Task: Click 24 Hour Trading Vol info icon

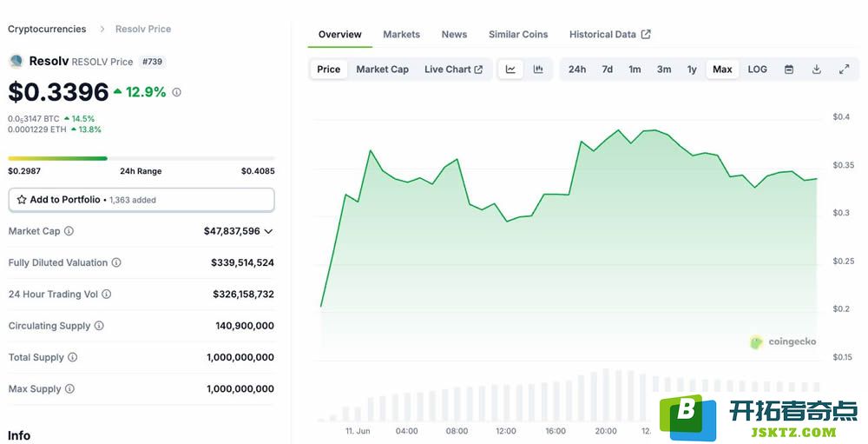Action: coord(106,295)
